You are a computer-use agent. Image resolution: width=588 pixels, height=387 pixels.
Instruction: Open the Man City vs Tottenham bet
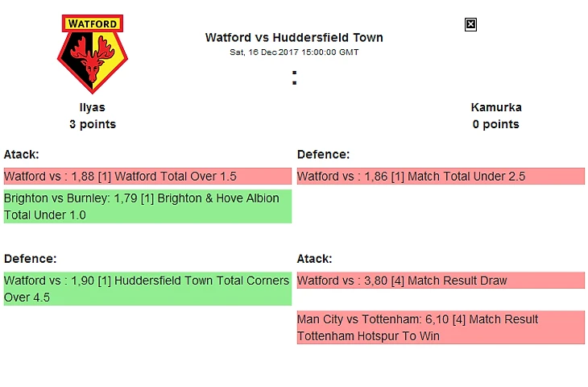coord(441,327)
